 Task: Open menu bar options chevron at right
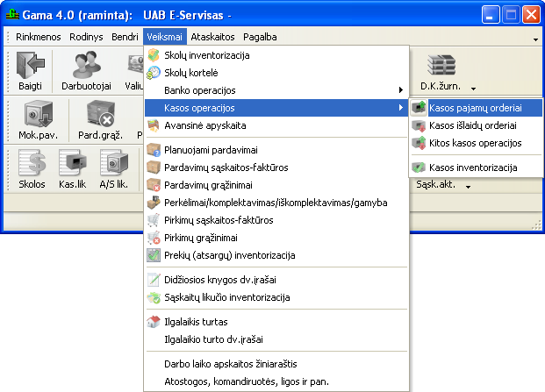click(x=535, y=39)
